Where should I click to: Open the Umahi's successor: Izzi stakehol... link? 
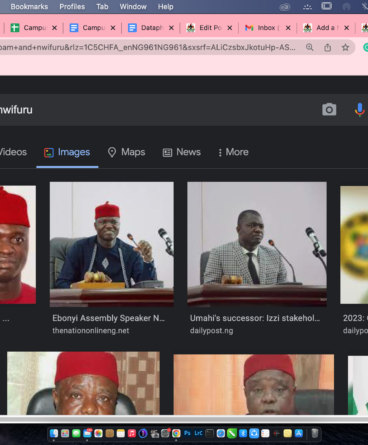[255, 318]
